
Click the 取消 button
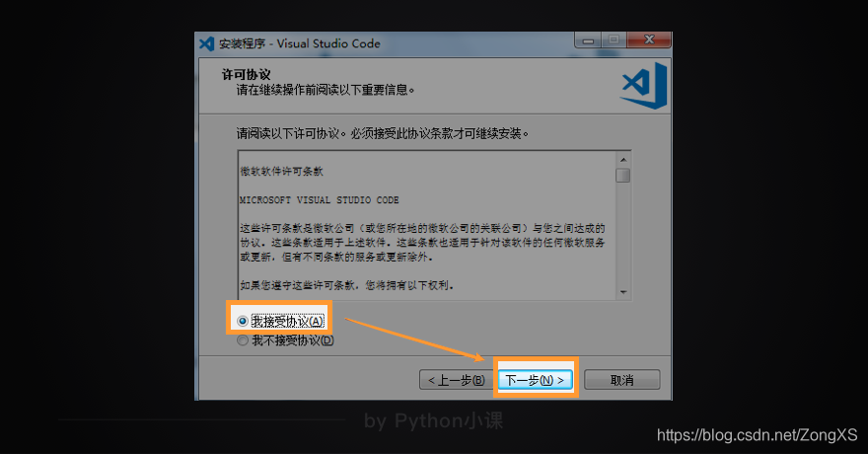click(x=621, y=380)
